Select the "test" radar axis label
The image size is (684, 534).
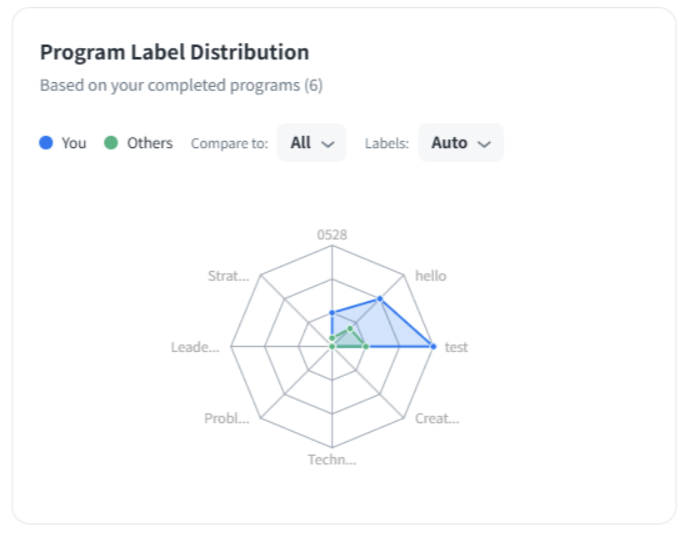click(456, 347)
